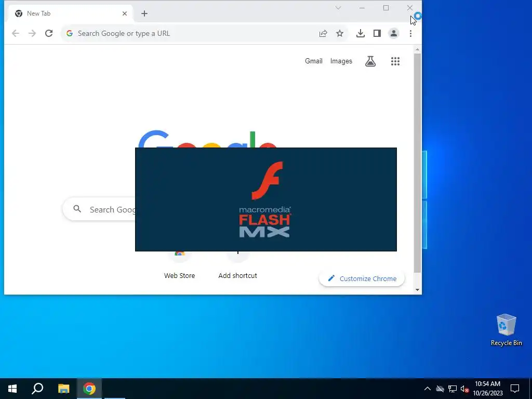
Task: Click the muted volume tray icon
Action: pyautogui.click(x=464, y=389)
